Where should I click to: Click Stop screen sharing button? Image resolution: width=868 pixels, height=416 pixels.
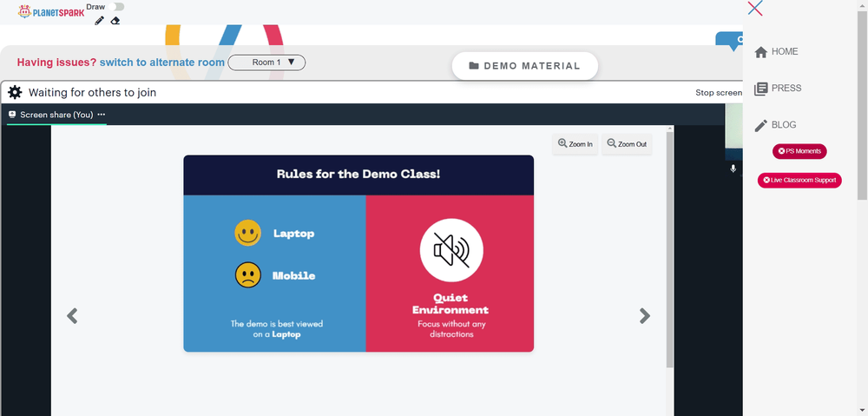pyautogui.click(x=719, y=93)
